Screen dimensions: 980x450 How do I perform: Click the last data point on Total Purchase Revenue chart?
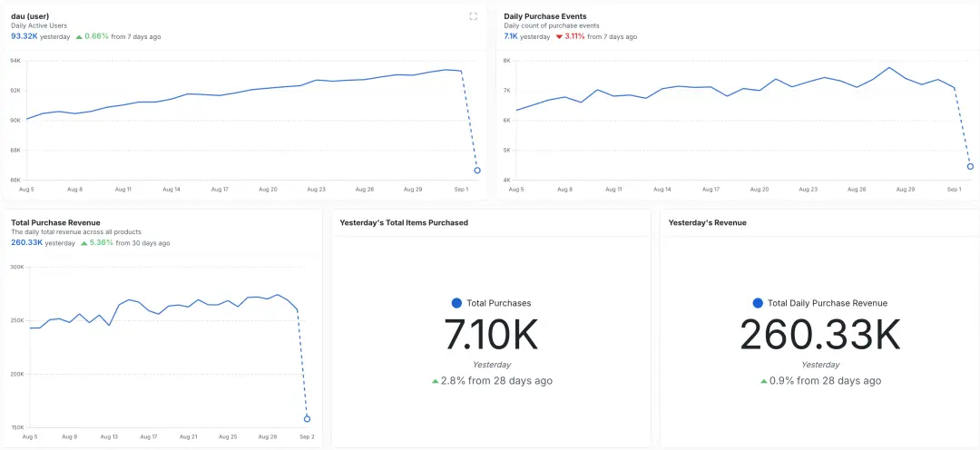pos(307,419)
